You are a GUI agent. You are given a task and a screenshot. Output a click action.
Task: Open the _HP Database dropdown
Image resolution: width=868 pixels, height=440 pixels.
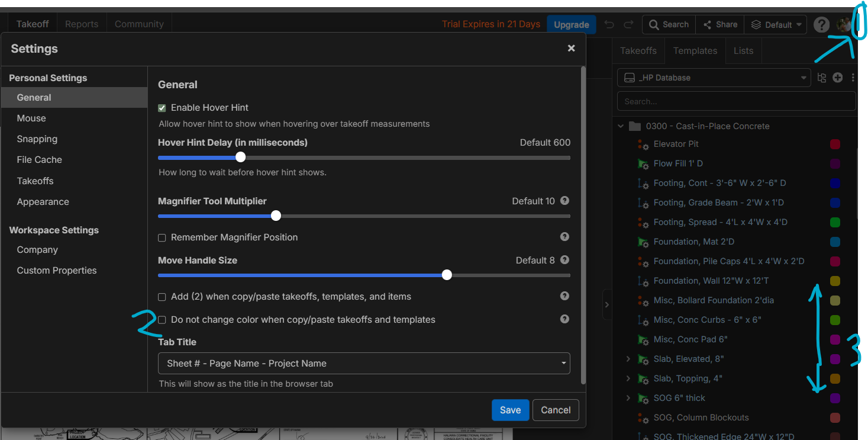[713, 78]
